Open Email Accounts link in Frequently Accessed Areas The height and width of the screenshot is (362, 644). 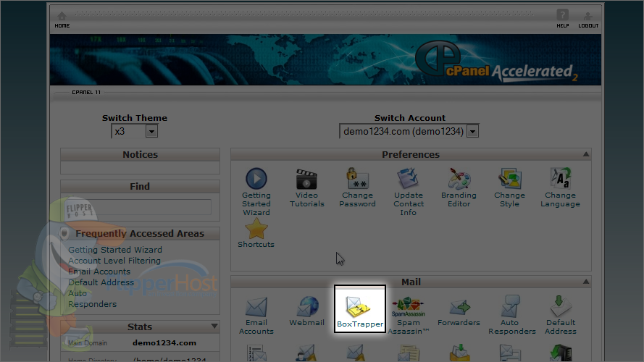point(99,271)
